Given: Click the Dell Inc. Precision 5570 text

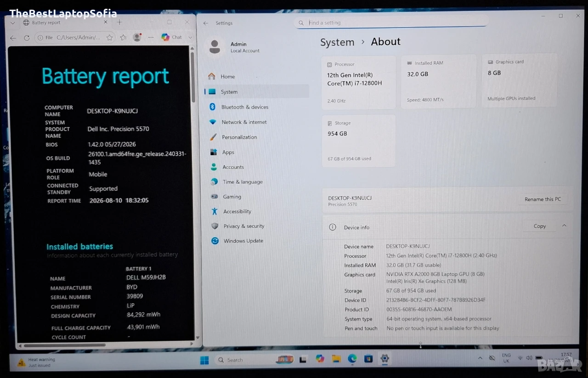Looking at the screenshot, I should (x=119, y=129).
